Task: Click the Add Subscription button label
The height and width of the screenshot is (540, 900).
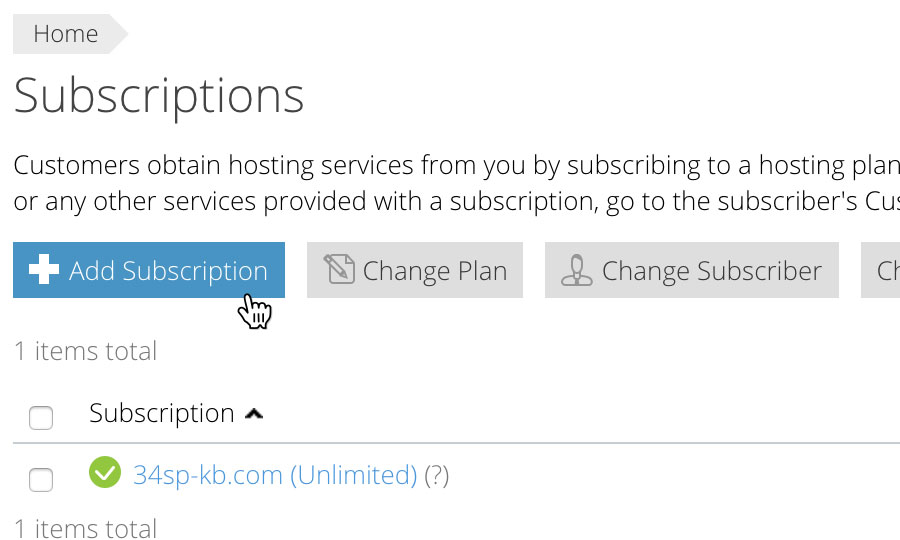Action: 168,270
